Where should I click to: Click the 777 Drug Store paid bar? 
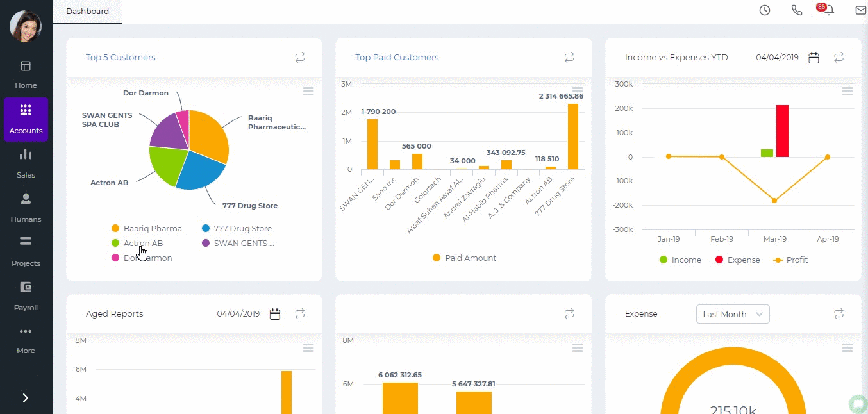pyautogui.click(x=573, y=137)
